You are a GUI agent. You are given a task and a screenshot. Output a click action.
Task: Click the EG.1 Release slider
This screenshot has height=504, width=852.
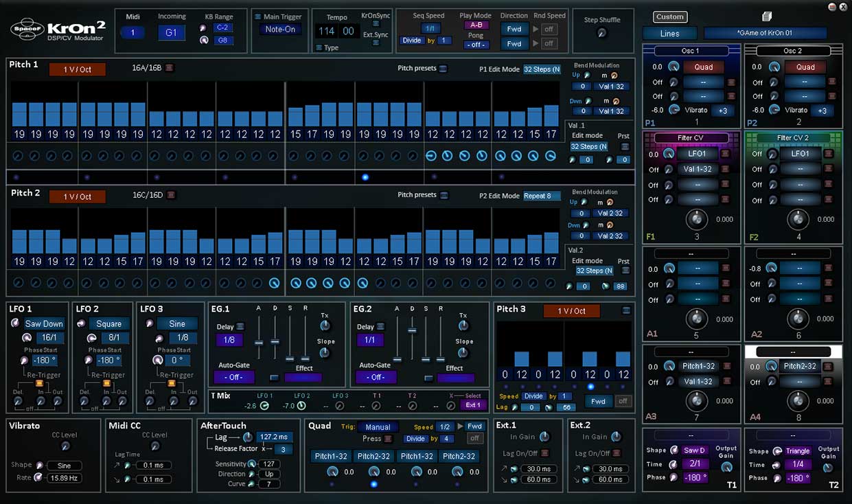click(x=306, y=358)
